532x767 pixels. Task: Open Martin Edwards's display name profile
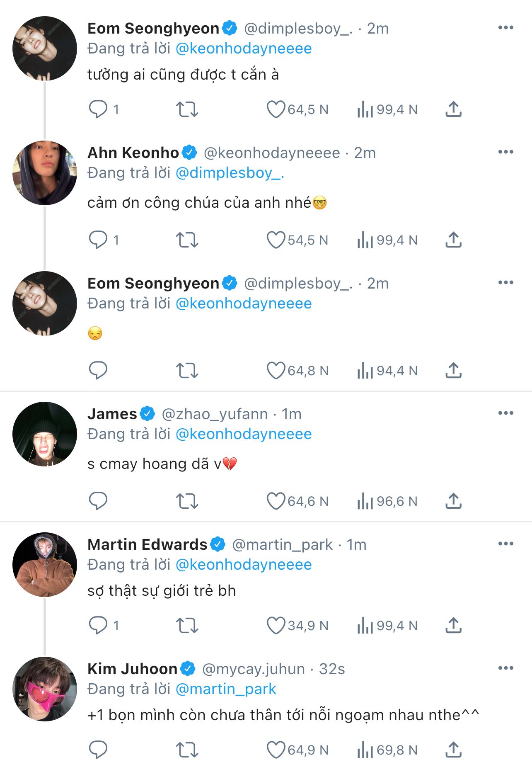147,544
